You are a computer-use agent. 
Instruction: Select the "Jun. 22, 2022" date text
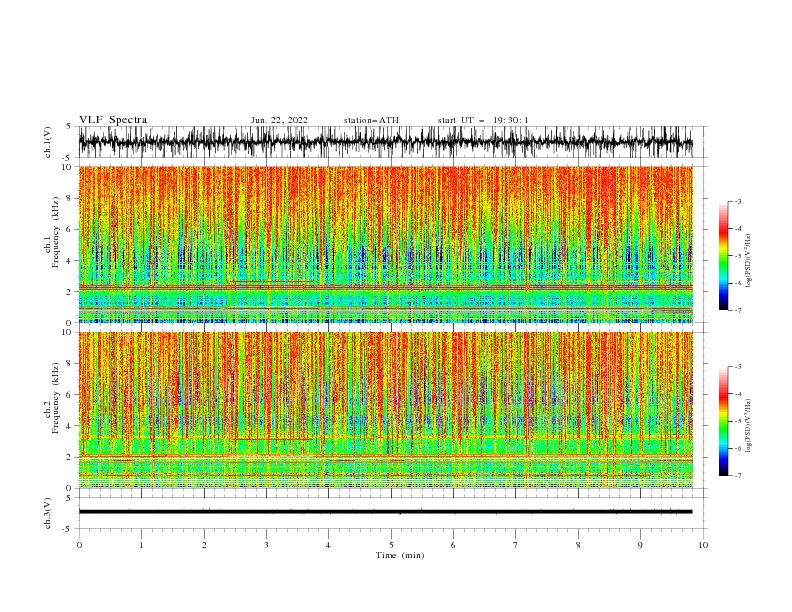[279, 120]
